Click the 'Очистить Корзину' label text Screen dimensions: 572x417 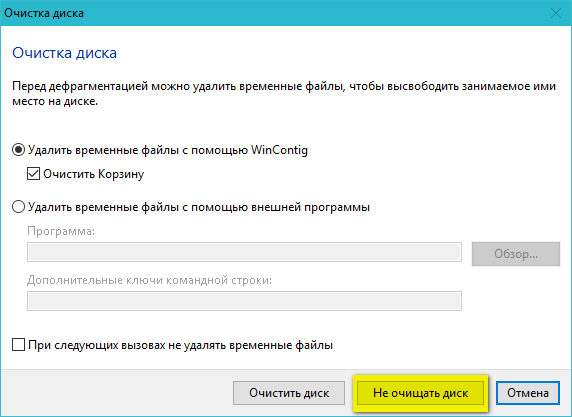[93, 174]
